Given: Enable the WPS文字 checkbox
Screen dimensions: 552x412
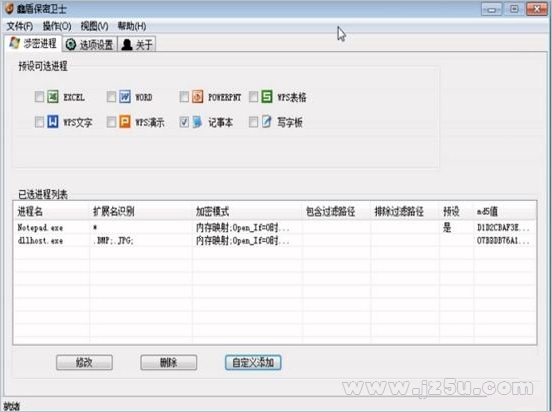Looking at the screenshot, I should (39, 122).
